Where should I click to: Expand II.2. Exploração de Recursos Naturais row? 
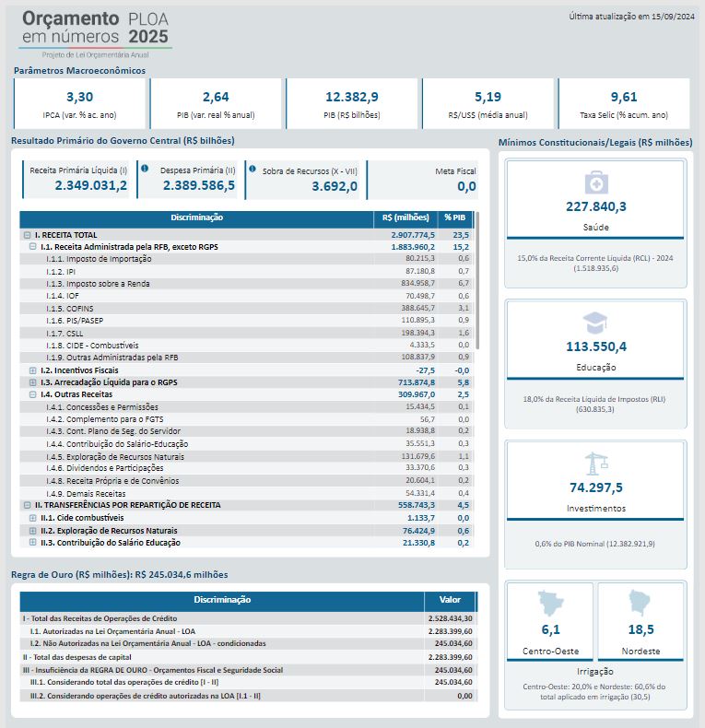(33, 531)
